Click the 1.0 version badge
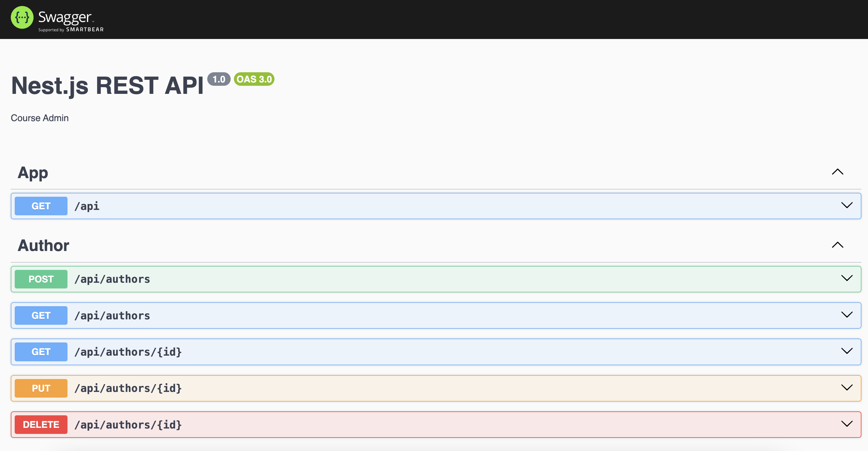The image size is (868, 451). tap(219, 79)
